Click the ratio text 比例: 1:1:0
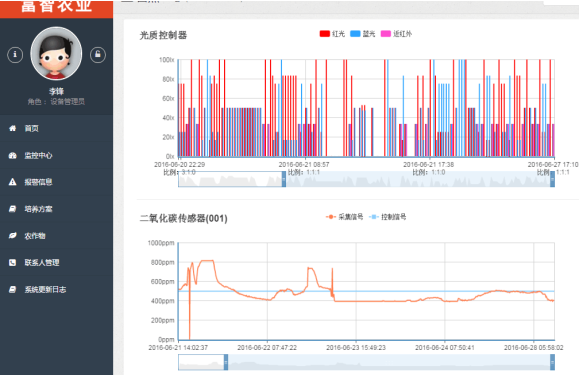The width and height of the screenshot is (580, 375). [x=429, y=172]
